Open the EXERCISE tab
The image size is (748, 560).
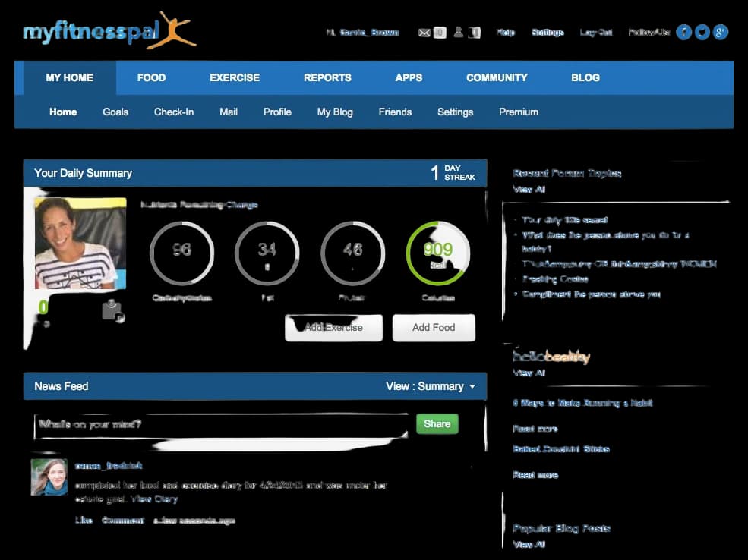click(x=235, y=77)
